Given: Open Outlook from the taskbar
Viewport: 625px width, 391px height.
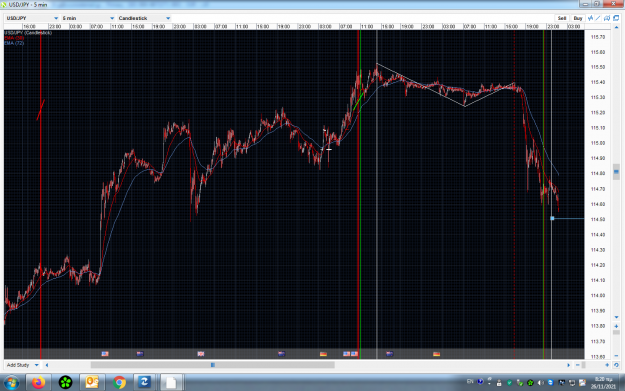Looking at the screenshot, I should click(92, 382).
